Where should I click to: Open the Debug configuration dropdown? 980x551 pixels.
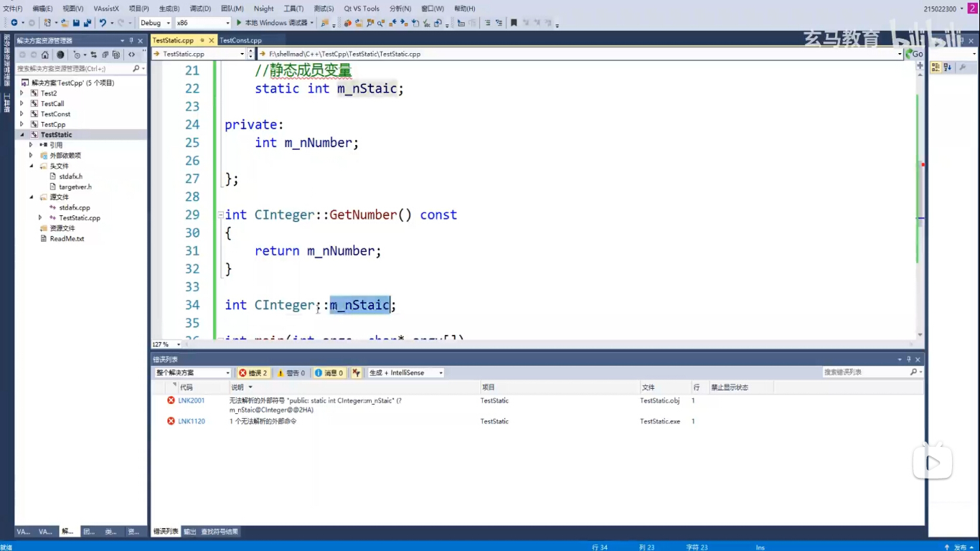(155, 23)
